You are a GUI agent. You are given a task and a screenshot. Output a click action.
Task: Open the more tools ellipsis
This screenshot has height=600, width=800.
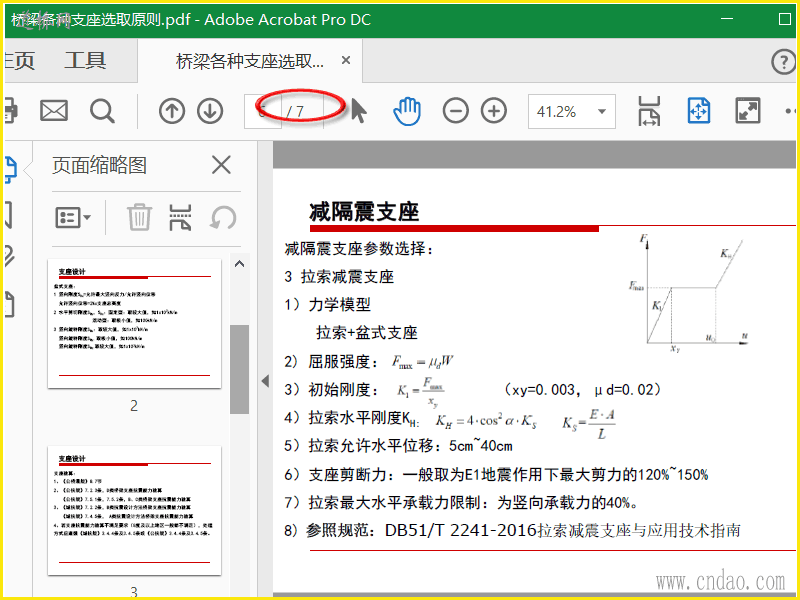pos(790,111)
